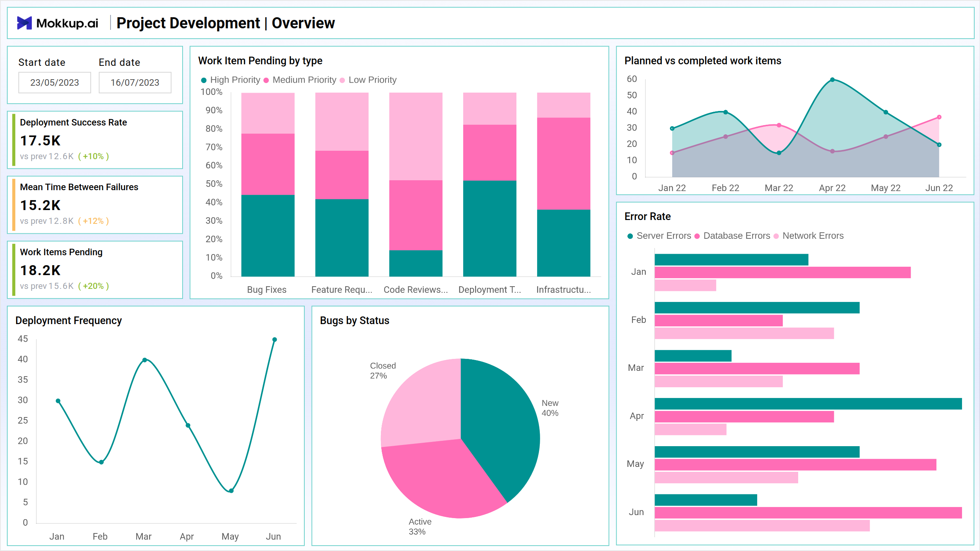This screenshot has height=551, width=980.
Task: Click the 17.5K deployment success value
Action: (x=40, y=140)
